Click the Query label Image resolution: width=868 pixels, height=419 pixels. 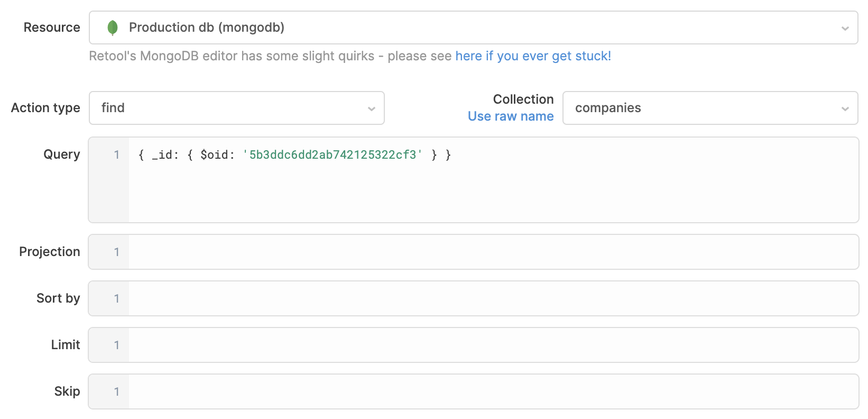[x=62, y=154]
